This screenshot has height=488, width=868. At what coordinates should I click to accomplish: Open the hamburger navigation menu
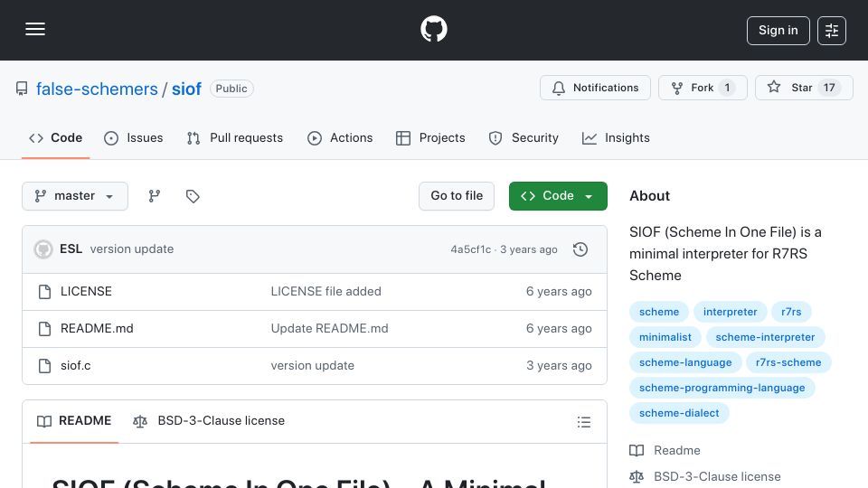pos(35,29)
